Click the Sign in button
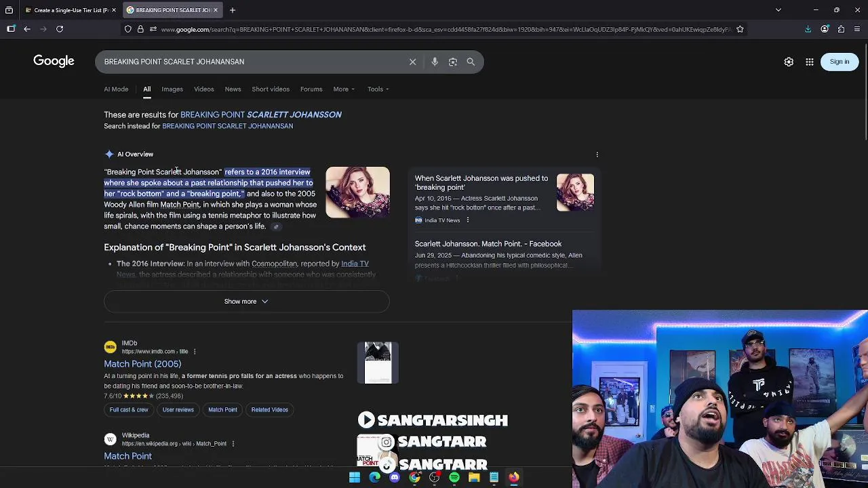This screenshot has height=488, width=868. pos(839,62)
